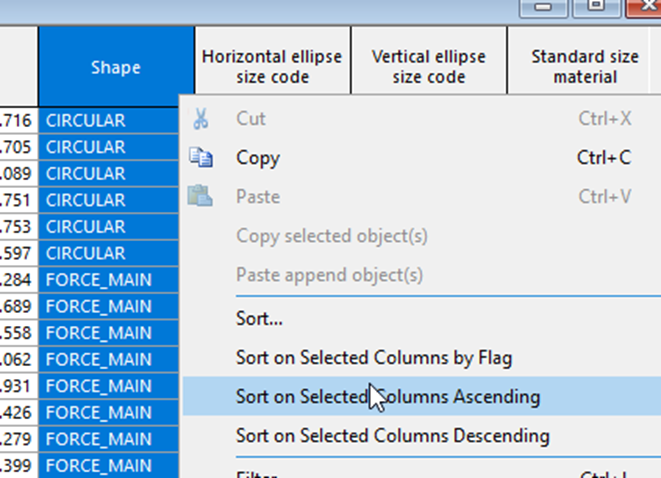Click the Copy pages icon
661x478 pixels.
point(201,158)
